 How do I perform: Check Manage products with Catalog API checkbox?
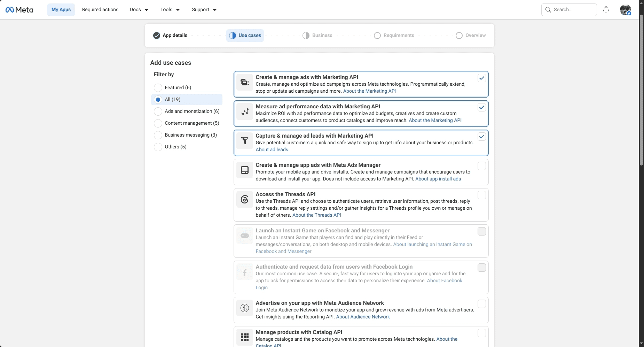tap(482, 333)
